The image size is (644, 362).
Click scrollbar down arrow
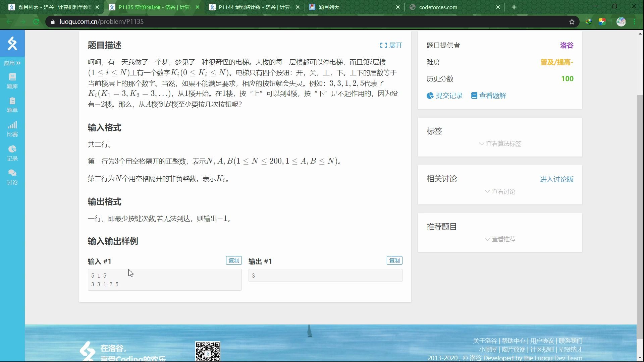pyautogui.click(x=640, y=359)
